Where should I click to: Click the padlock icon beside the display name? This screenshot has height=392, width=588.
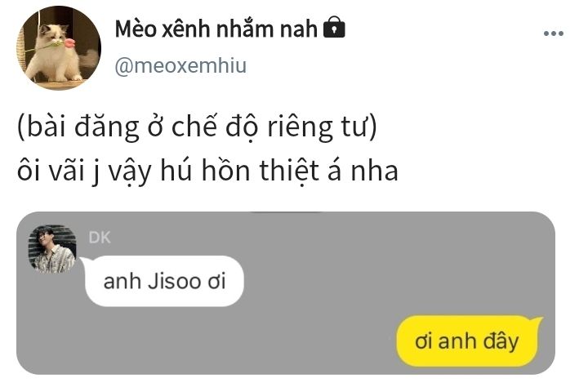(x=334, y=27)
